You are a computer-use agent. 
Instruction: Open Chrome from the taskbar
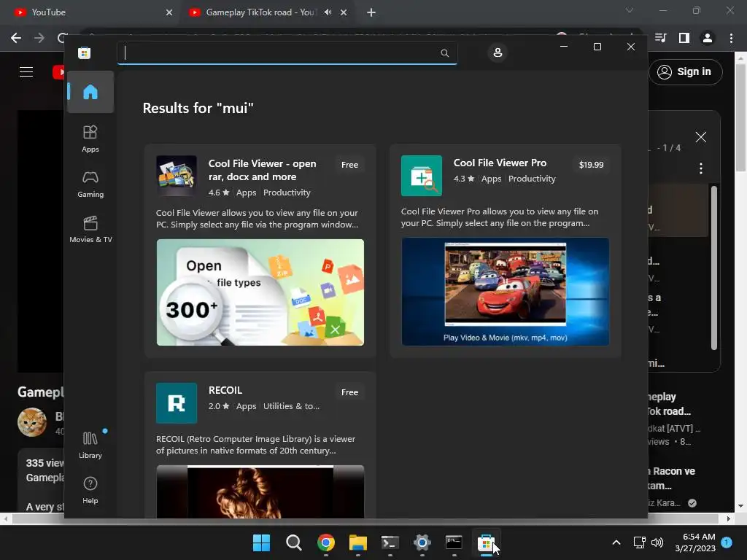click(x=326, y=542)
